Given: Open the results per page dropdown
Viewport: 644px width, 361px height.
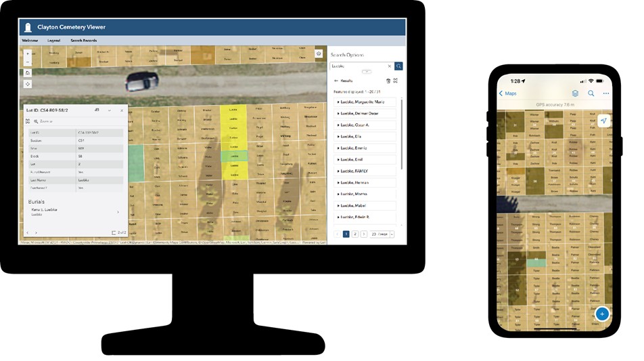Looking at the screenshot, I should [383, 234].
